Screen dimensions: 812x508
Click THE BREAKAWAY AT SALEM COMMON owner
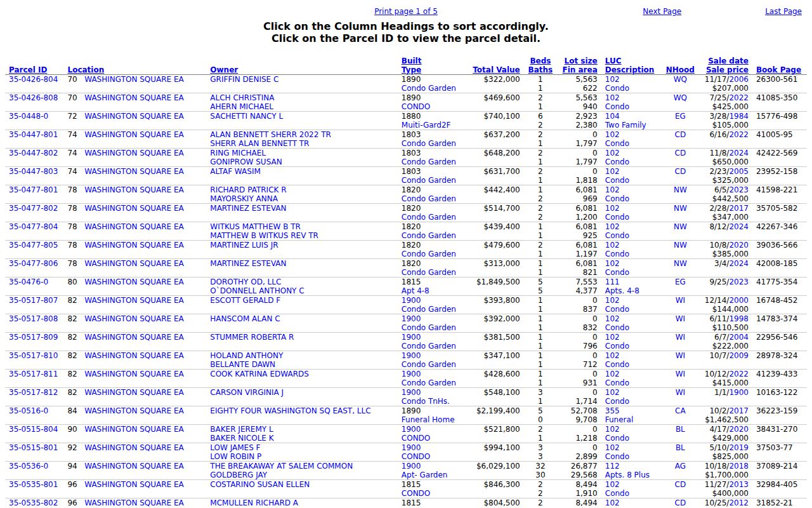click(281, 466)
